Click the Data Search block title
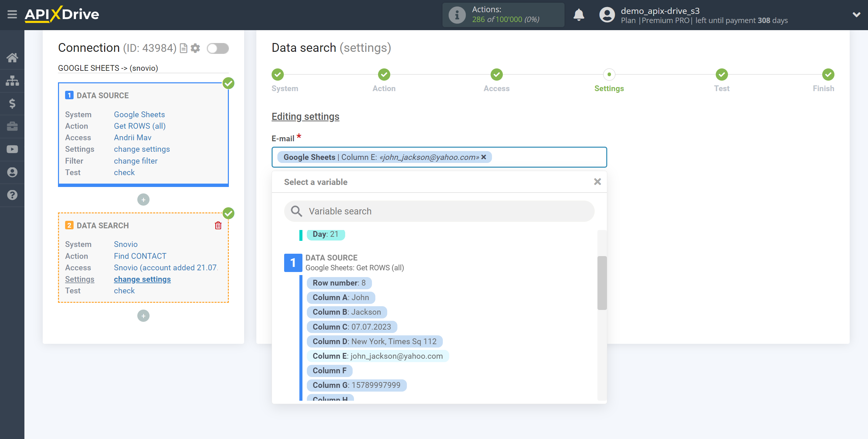This screenshot has width=868, height=439. 103,226
